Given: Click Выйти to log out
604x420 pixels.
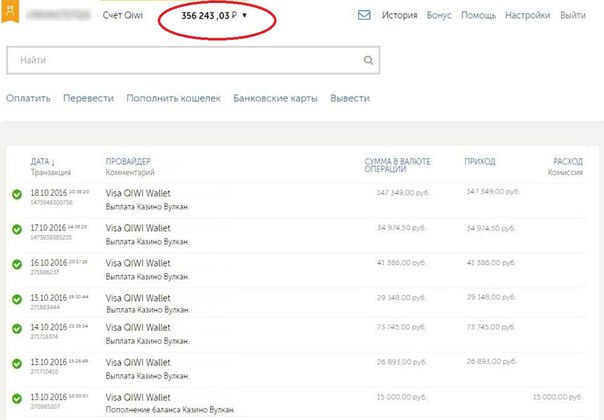Looking at the screenshot, I should coord(573,15).
